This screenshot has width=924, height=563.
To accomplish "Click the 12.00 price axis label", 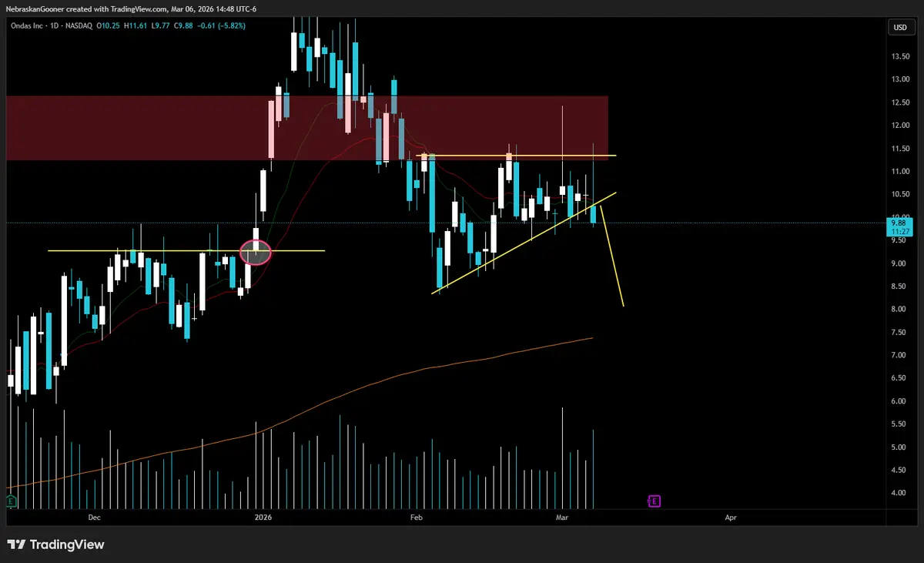I will [x=900, y=126].
